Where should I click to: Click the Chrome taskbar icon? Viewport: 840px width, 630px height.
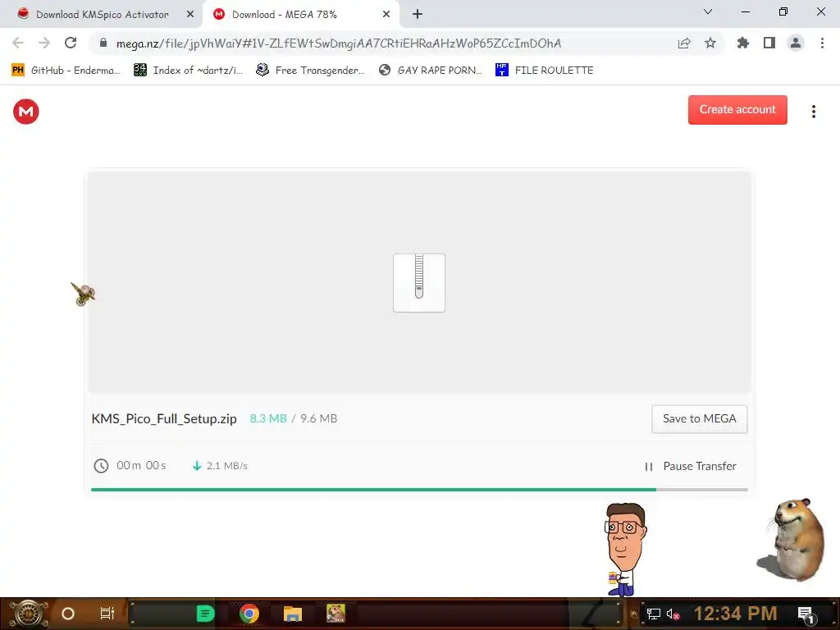click(x=249, y=614)
